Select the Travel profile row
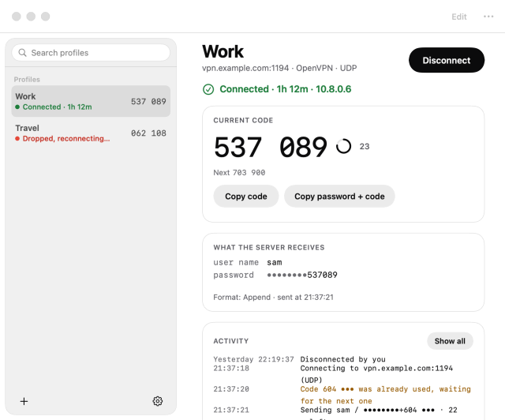The height and width of the screenshot is (420, 505). (91, 133)
